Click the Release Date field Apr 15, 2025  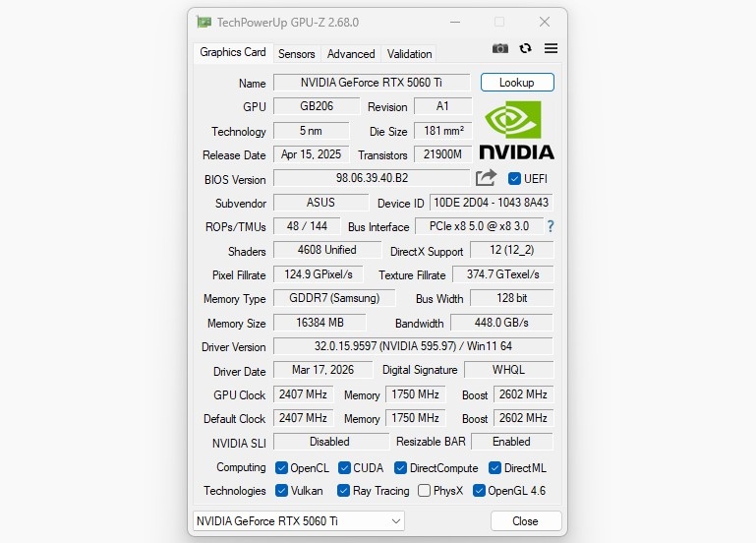[311, 154]
